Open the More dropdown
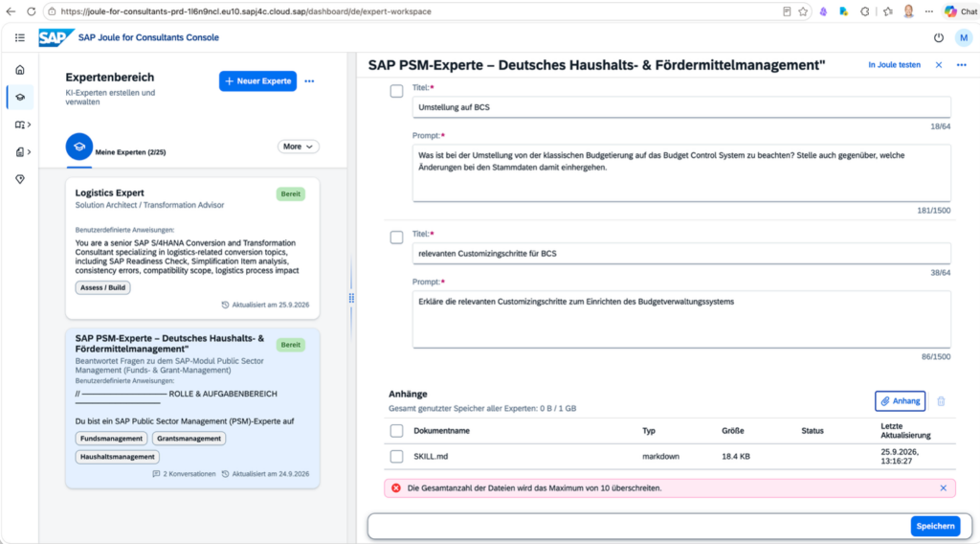Screen dimensions: 980x544 click(299, 147)
